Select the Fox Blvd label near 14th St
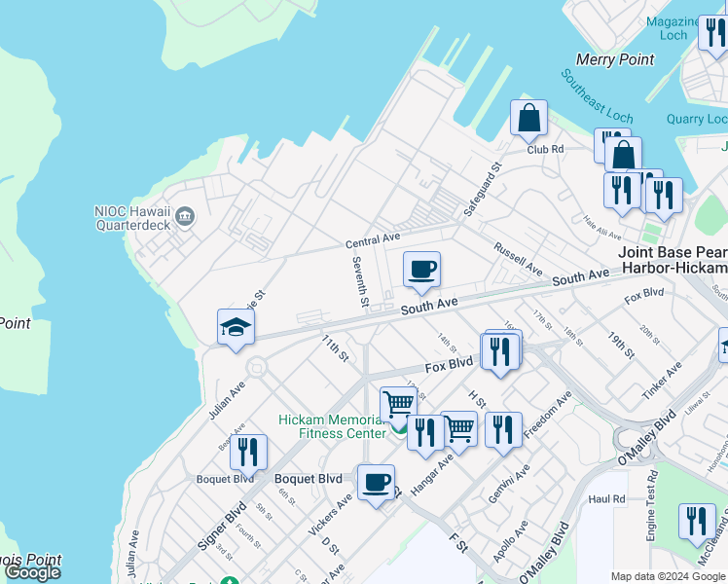 [x=449, y=365]
